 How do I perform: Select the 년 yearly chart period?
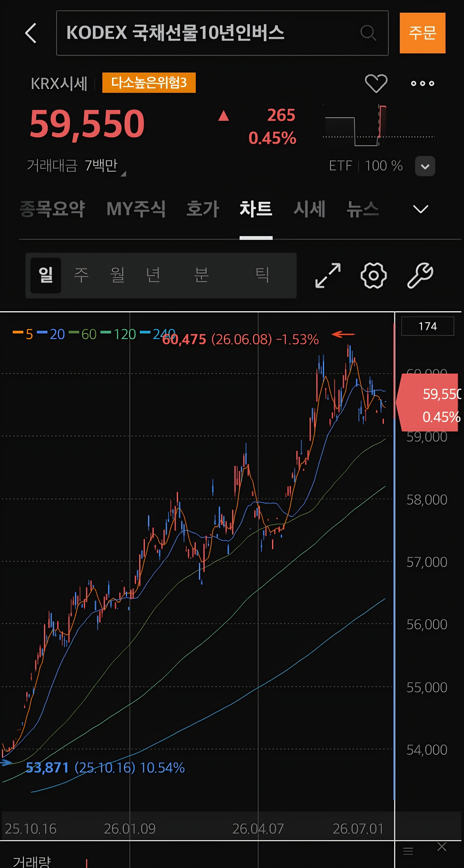tap(153, 275)
